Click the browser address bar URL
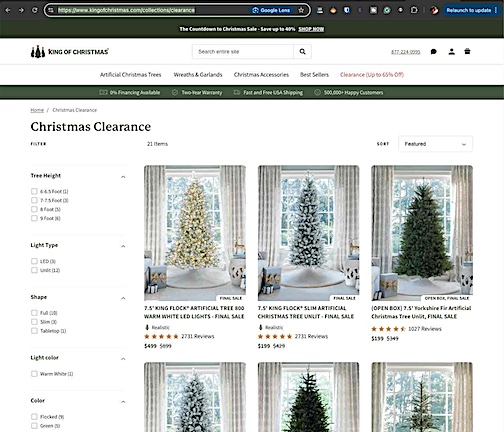 (x=126, y=10)
